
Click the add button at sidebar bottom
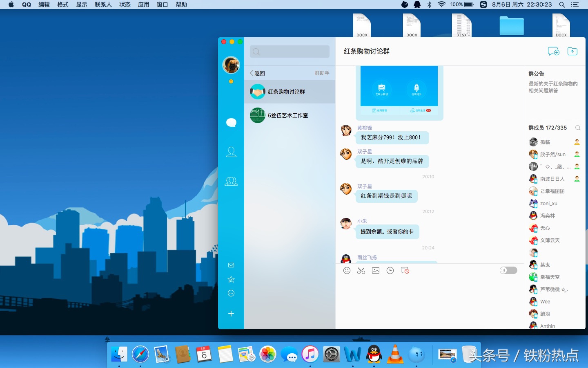231,314
